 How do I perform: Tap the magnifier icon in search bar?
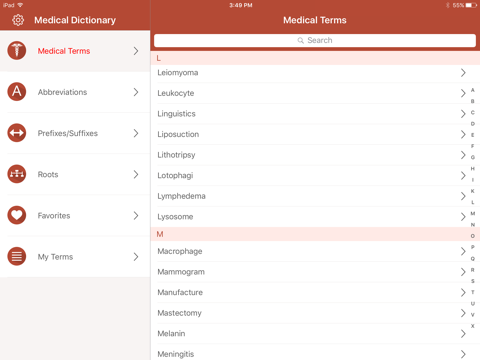[301, 40]
